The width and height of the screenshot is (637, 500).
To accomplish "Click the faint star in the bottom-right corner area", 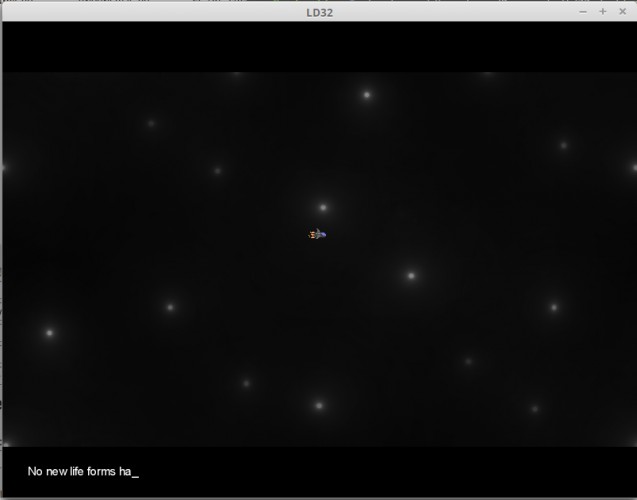I will coord(535,409).
